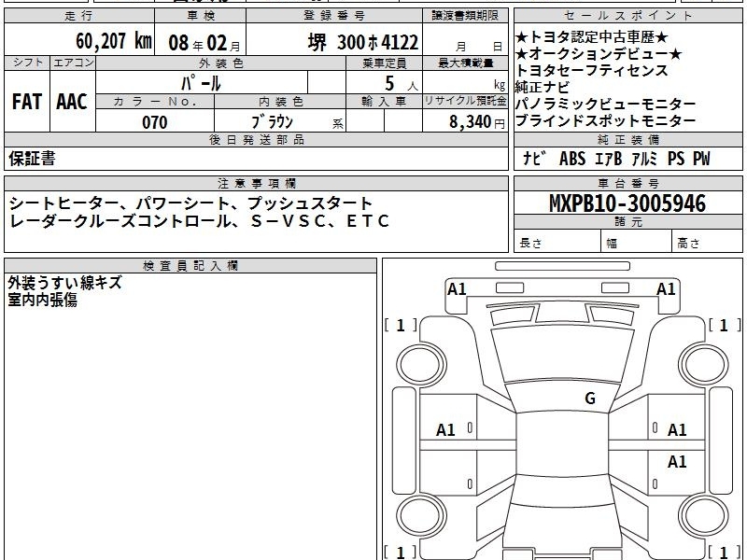Select the 純正ナビ sales point
Screen dimensions: 747x560
[x=543, y=87]
